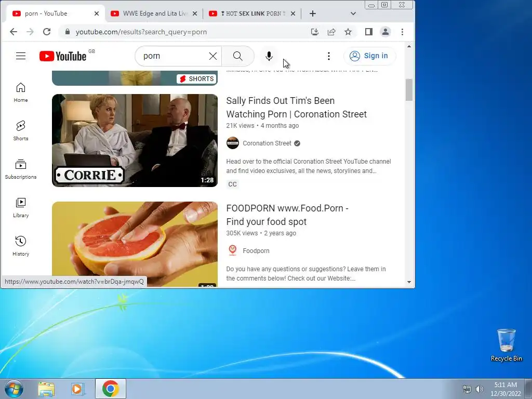Image resolution: width=532 pixels, height=399 pixels.
Task: Switch to 'WWE Edge and Lita' tab
Action: (154, 14)
